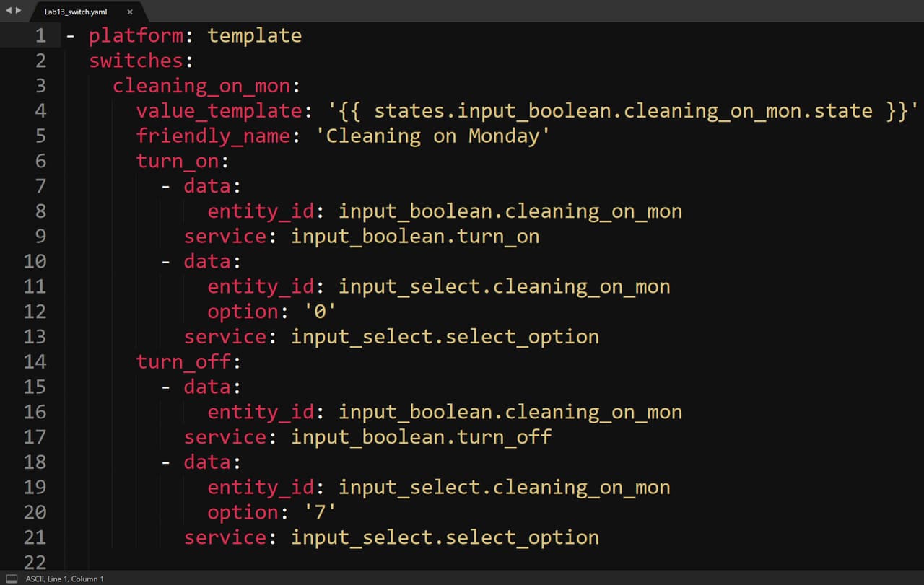Click line number 22 in the gutter
This screenshot has height=585, width=924.
coord(35,562)
